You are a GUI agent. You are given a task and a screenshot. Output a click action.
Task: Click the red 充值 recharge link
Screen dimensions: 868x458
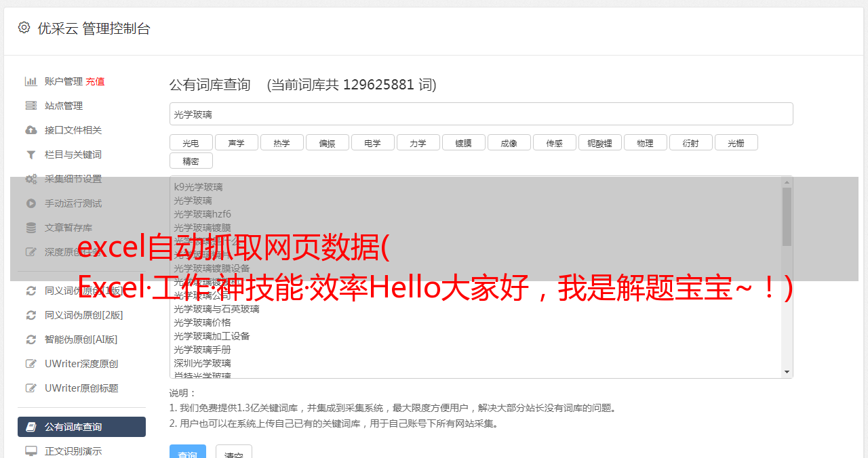(x=95, y=81)
